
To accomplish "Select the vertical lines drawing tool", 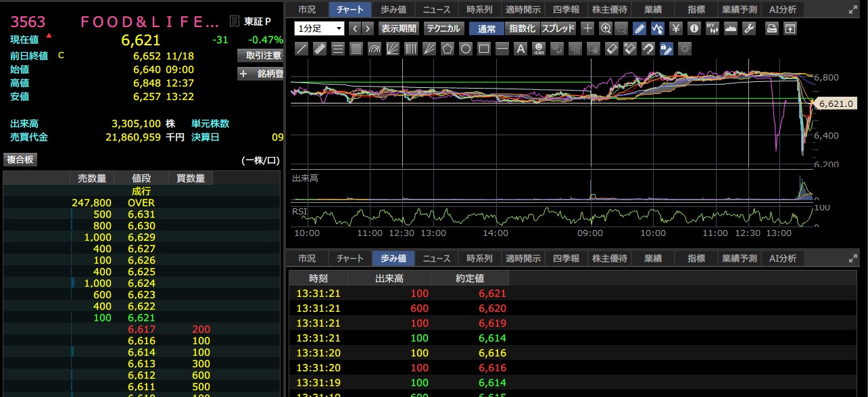I will 411,49.
